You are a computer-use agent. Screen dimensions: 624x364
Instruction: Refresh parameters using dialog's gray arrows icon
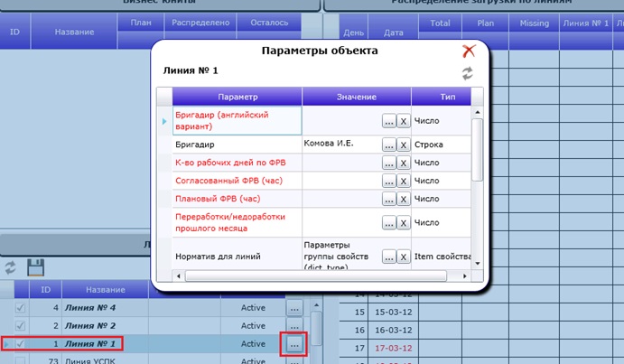pyautogui.click(x=468, y=73)
